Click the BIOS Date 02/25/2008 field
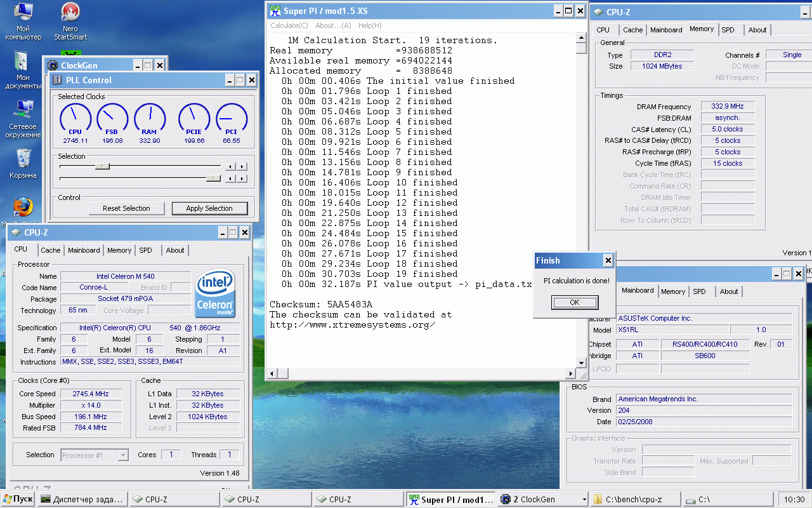The width and height of the screenshot is (812, 508). coord(704,422)
